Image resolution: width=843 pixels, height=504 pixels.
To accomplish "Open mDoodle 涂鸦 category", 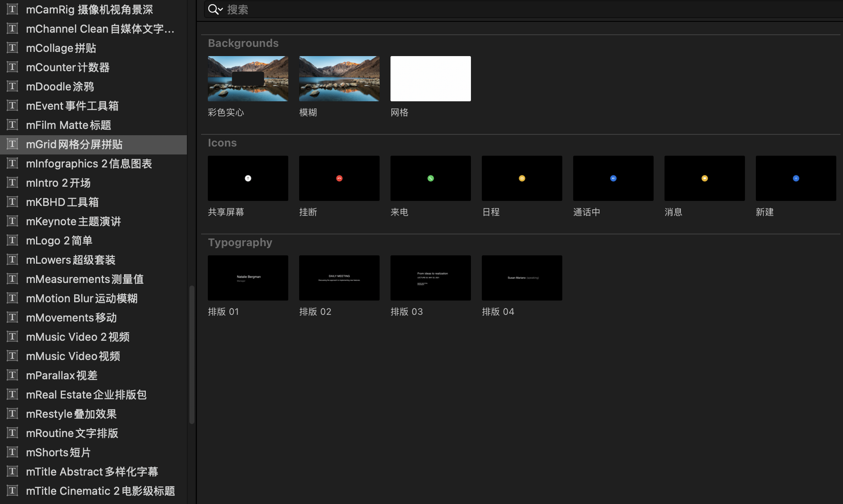I will (x=93, y=86).
